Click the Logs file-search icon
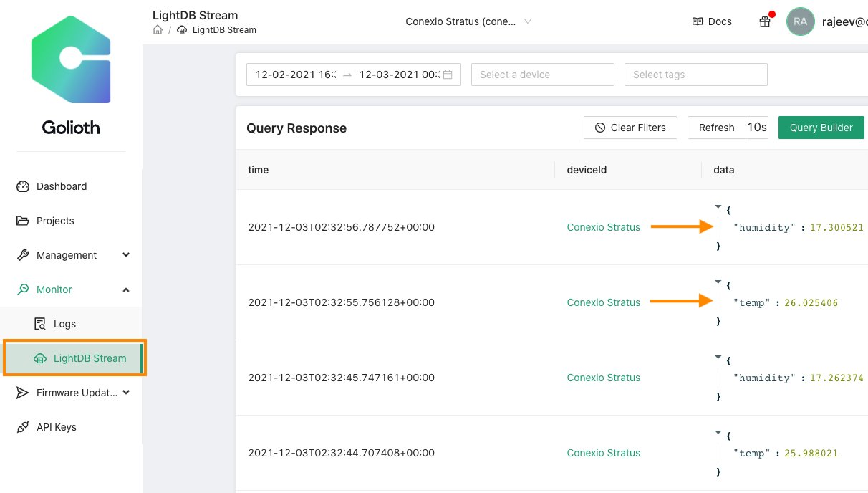Image resolution: width=868 pixels, height=493 pixels. 40,324
